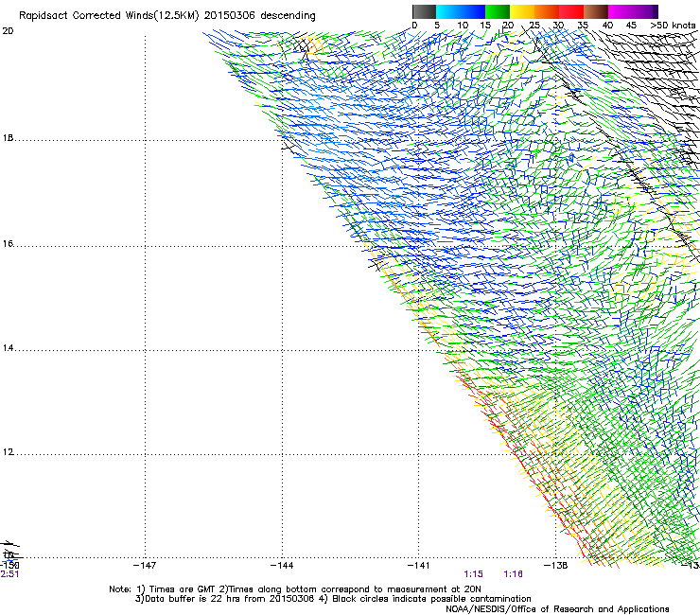This screenshot has height=615, width=700.
Task: Click the '5' legend label under the color bar
Action: click(437, 26)
